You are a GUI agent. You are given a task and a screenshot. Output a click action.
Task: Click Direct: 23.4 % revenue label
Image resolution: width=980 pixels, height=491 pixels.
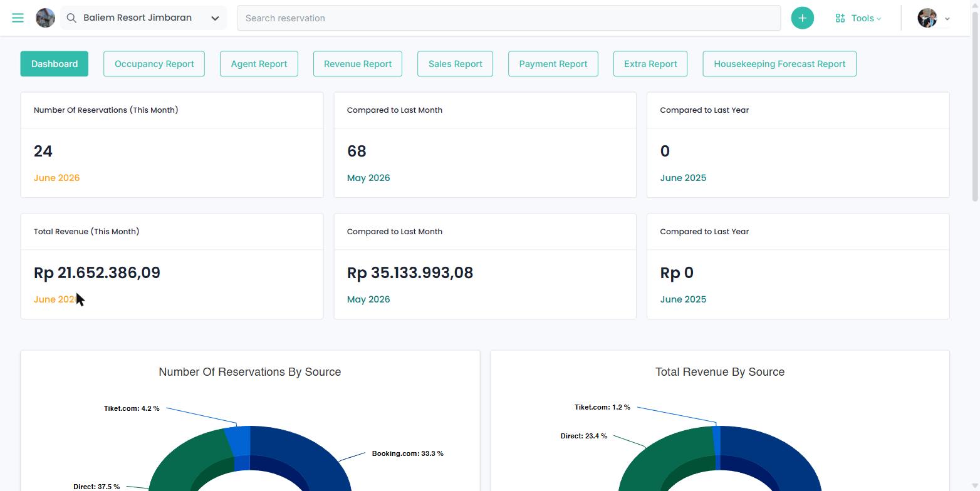click(584, 436)
